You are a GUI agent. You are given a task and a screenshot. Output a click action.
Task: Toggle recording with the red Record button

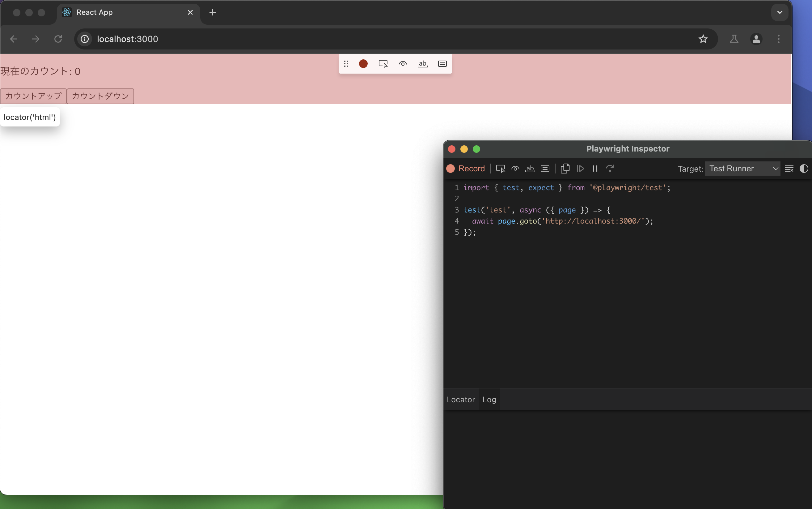coord(465,168)
